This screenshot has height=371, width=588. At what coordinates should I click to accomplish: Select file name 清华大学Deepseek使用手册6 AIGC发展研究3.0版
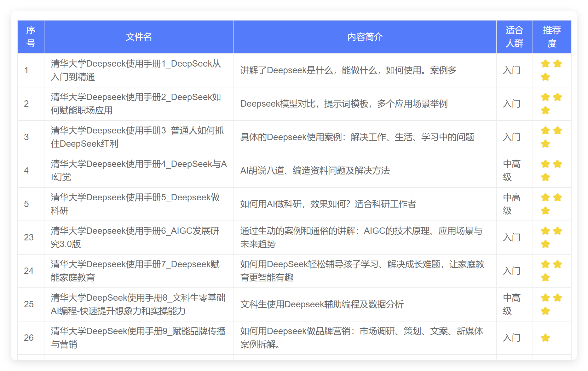(x=135, y=238)
